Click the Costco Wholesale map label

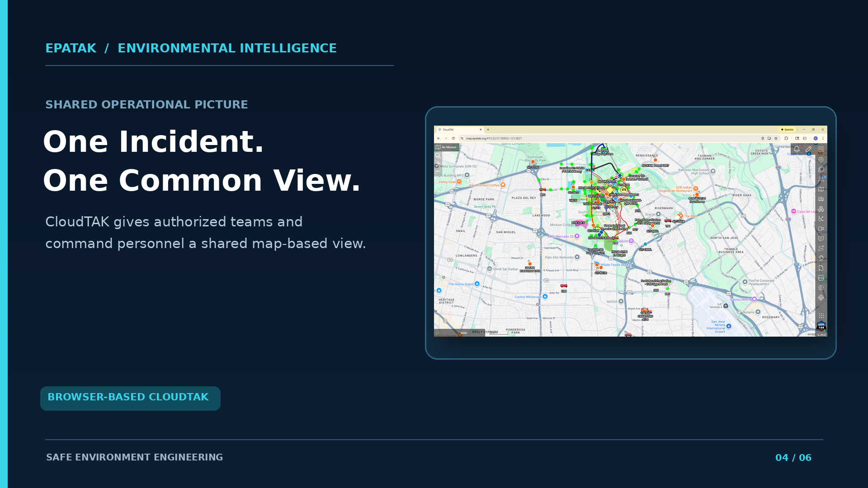(528, 297)
